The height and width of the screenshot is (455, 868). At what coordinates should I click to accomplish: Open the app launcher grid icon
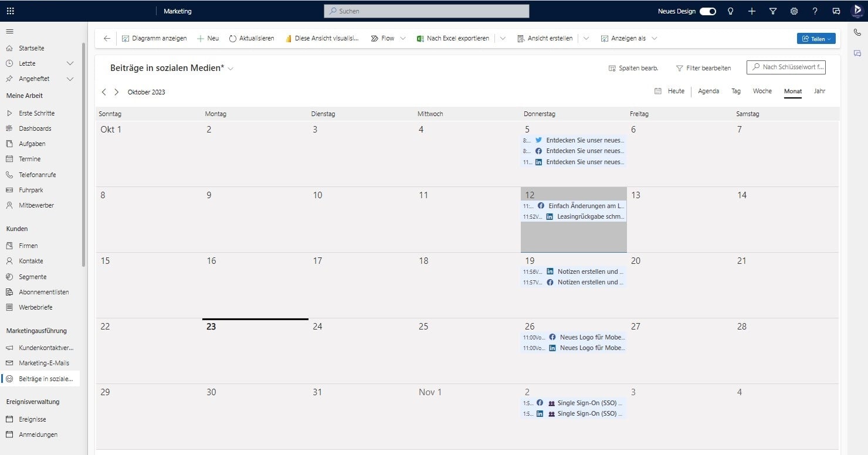tap(11, 11)
